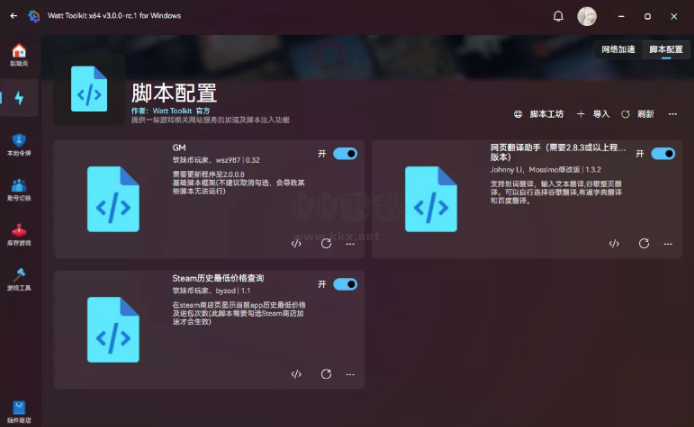This screenshot has width=694, height=427.
Task: Click the 网页翻译助手 script file thumbnail
Action: tap(431, 199)
